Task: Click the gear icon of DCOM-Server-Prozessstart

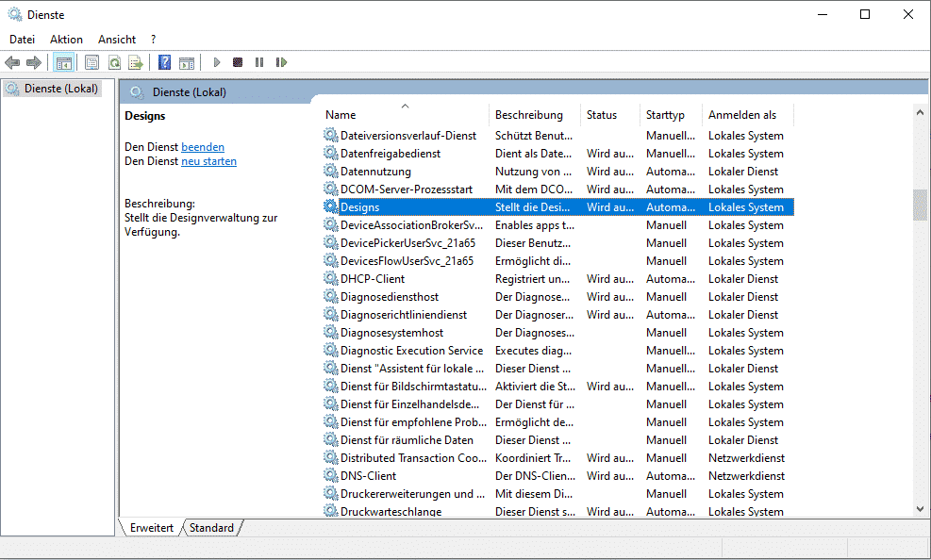Action: pyautogui.click(x=330, y=189)
